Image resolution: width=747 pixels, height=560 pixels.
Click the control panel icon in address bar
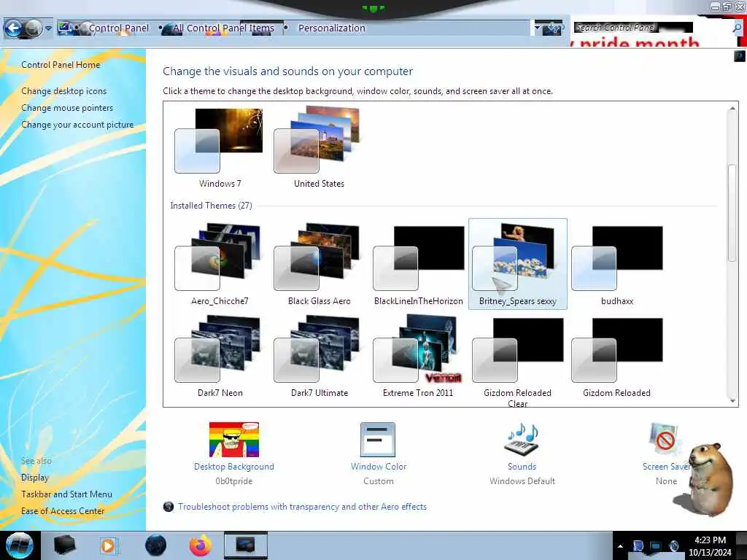pos(65,28)
